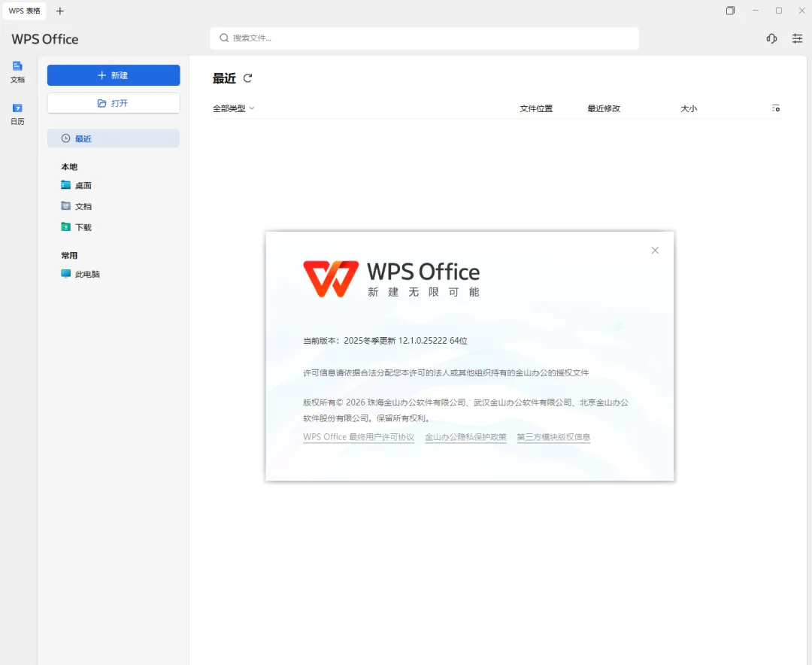
Task: Click the 本地 section heading
Action: click(69, 167)
